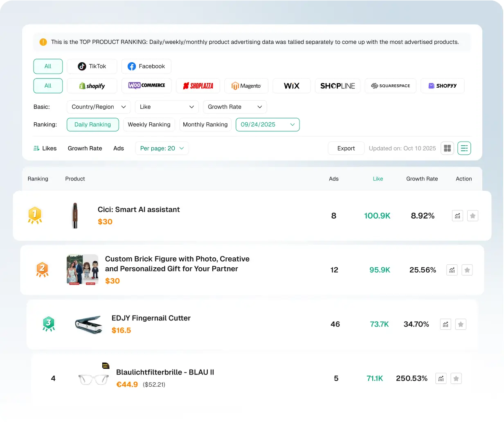
Task: Filter by Facebook platform
Action: [x=146, y=66]
